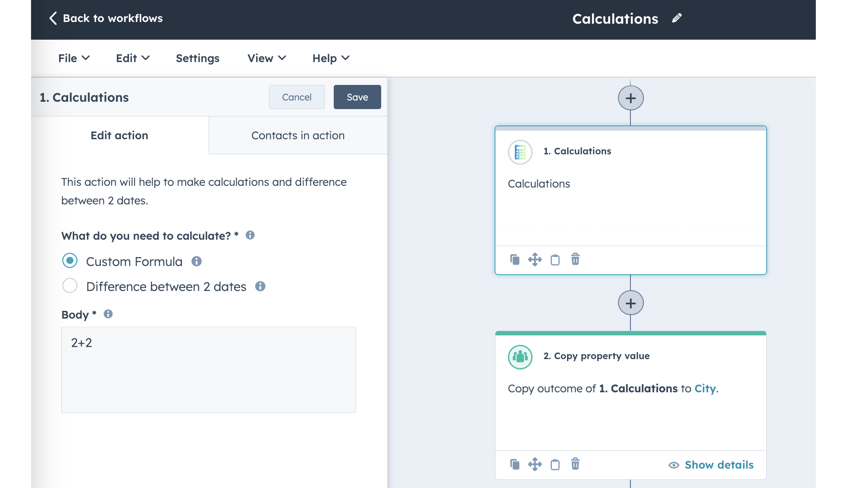Go back to workflows
Screen dimensions: 868x488
pyautogui.click(x=106, y=18)
